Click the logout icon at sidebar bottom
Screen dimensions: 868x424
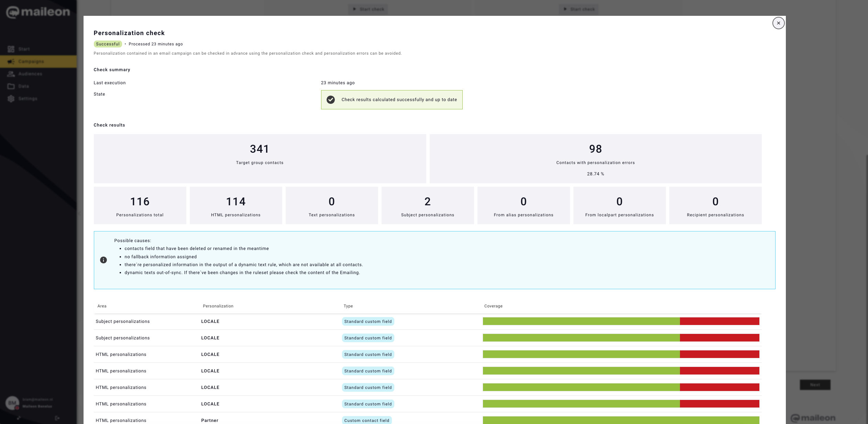tap(57, 418)
